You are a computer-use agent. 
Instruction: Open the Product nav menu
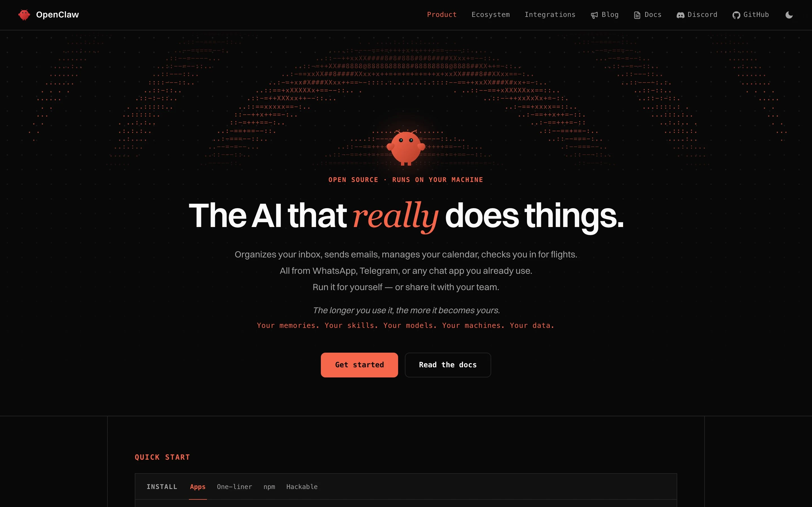[x=442, y=15]
